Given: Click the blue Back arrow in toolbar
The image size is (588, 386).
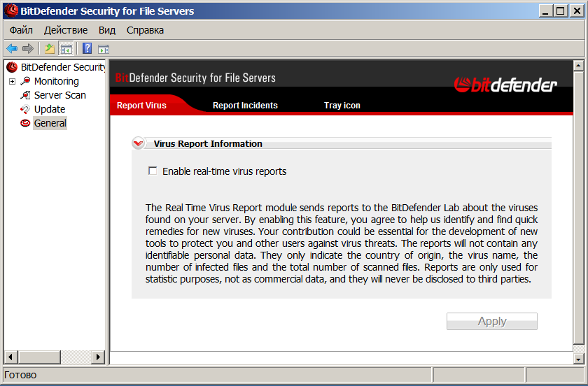Looking at the screenshot, I should click(x=12, y=48).
